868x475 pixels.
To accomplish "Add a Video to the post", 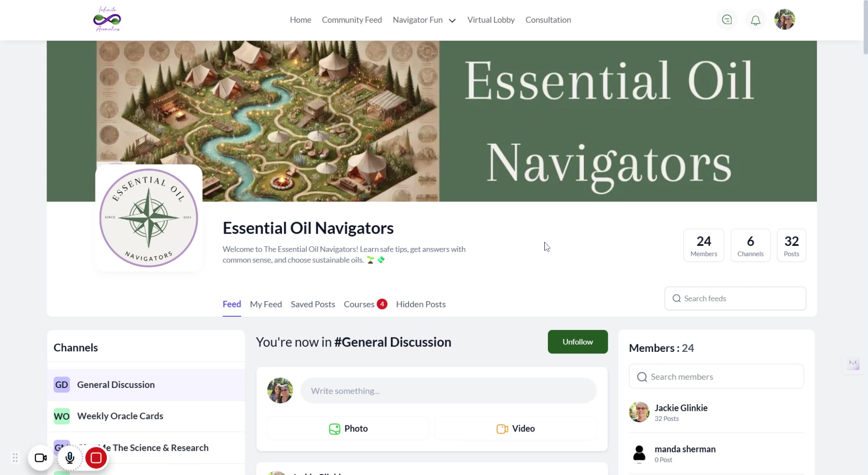I will click(x=515, y=428).
